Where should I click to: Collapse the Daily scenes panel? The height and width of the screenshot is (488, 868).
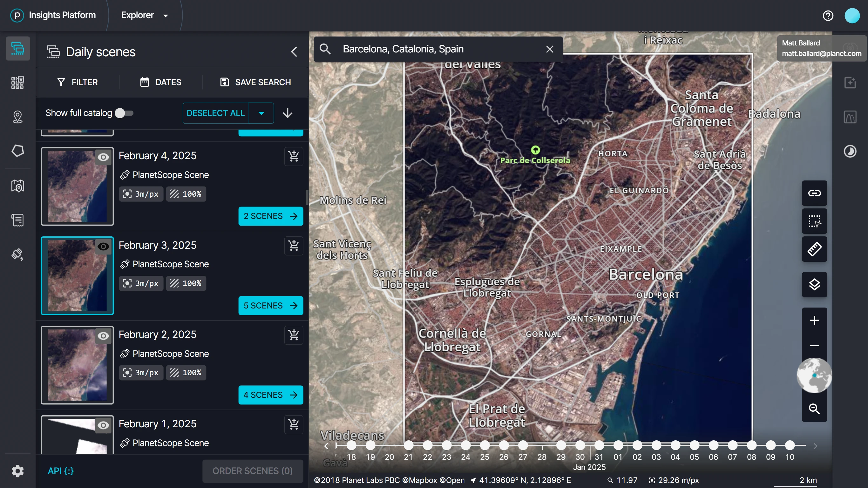294,51
